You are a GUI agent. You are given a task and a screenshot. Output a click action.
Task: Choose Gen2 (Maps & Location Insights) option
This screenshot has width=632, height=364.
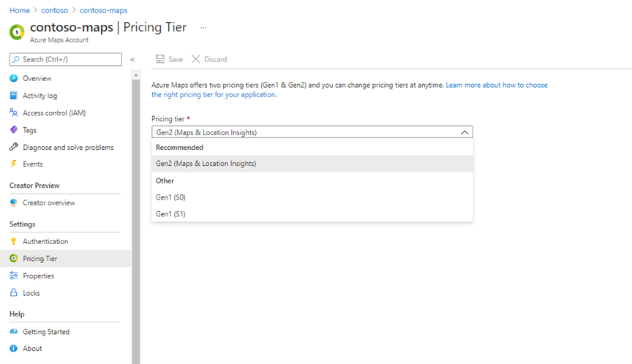click(206, 164)
